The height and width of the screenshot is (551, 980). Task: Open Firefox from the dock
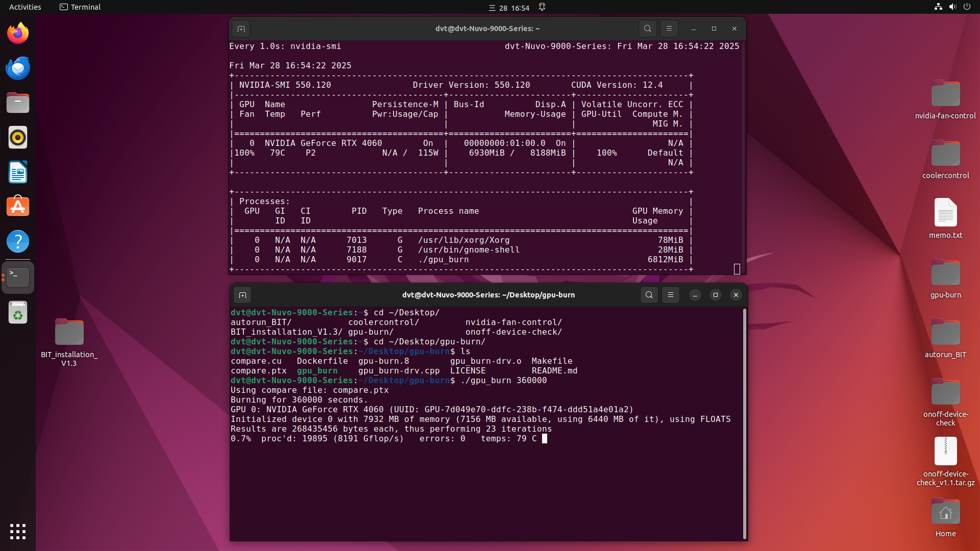click(18, 34)
